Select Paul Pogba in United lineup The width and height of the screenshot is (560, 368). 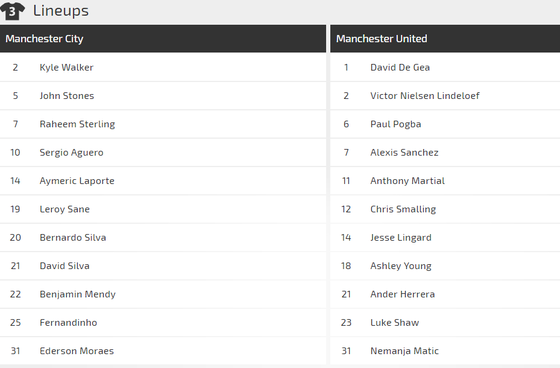396,124
